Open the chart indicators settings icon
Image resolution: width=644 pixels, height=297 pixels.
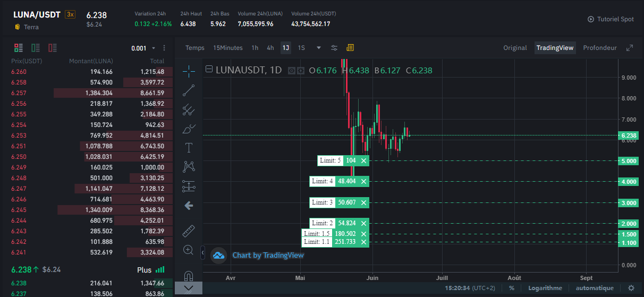coord(334,48)
